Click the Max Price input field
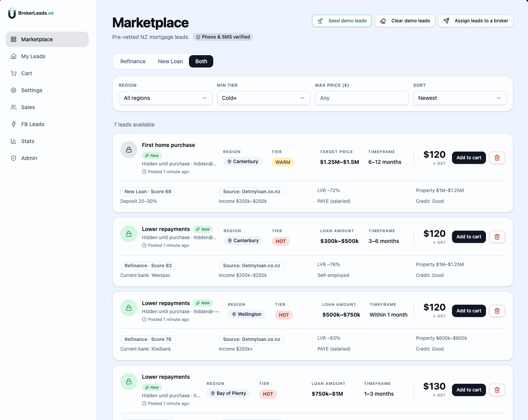The image size is (528, 420). pos(362,98)
